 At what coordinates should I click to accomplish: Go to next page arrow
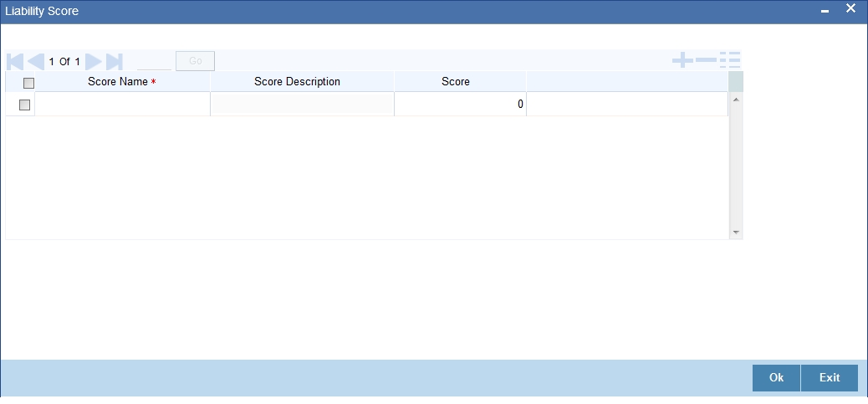93,61
